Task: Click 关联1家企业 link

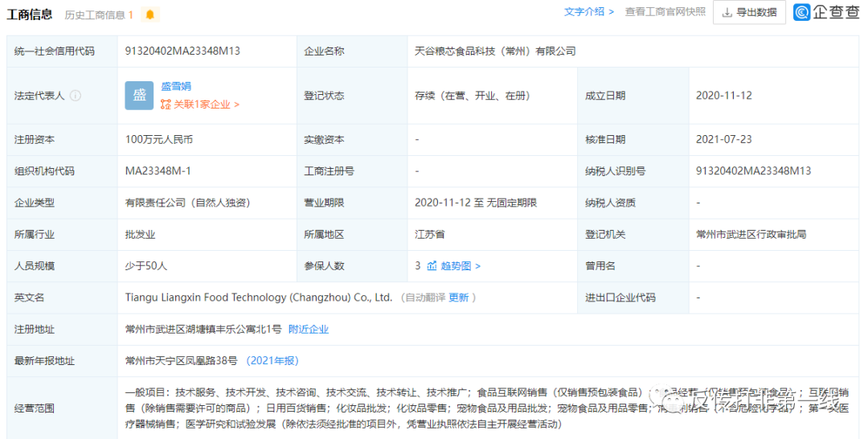Action: coord(207,104)
